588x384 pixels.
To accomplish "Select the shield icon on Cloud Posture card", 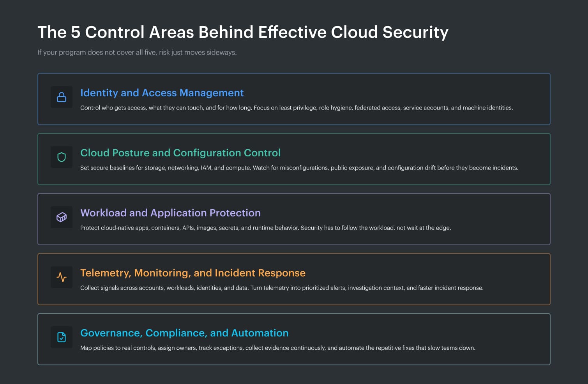I will pos(61,157).
